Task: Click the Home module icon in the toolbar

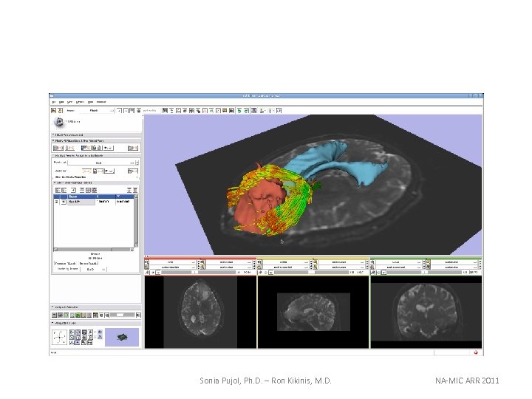Action: click(x=165, y=111)
